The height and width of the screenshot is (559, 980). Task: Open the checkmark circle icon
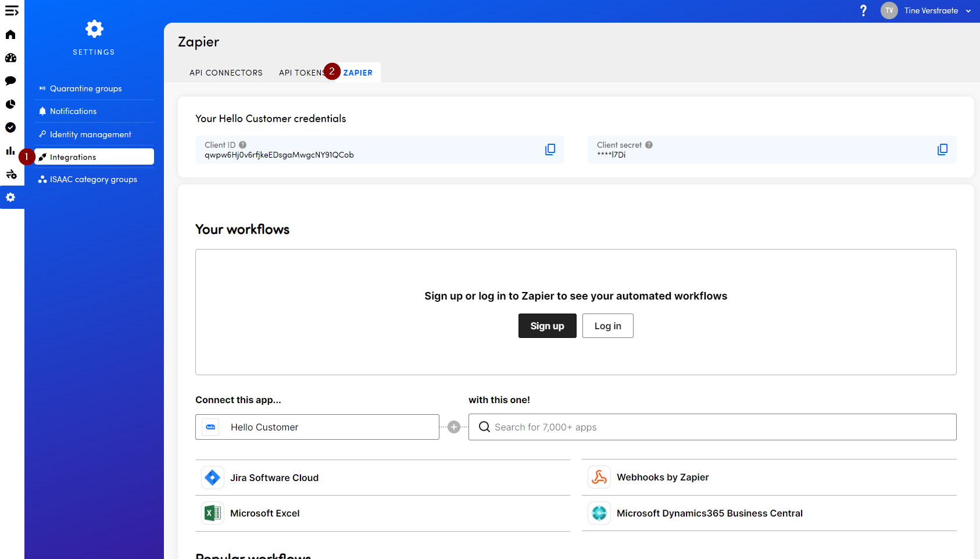coord(10,127)
